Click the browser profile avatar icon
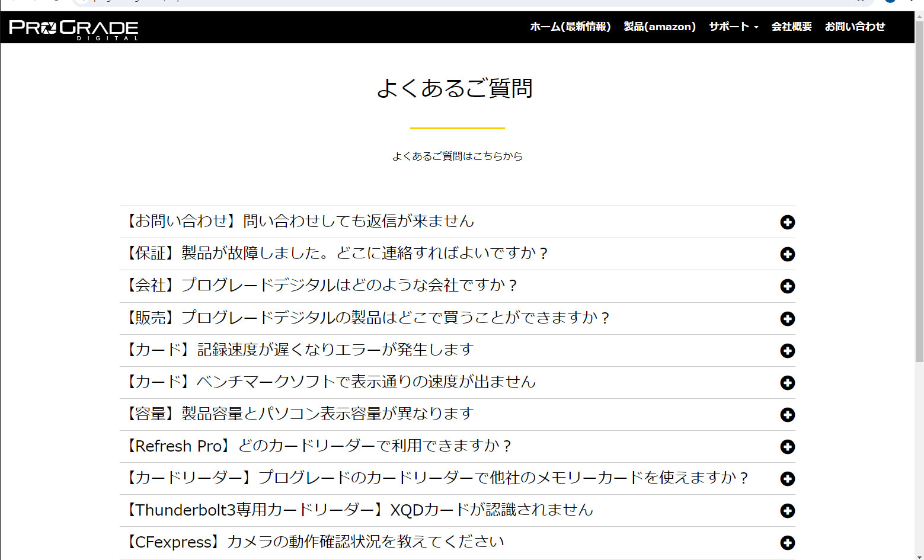This screenshot has height=560, width=924. 890,3
